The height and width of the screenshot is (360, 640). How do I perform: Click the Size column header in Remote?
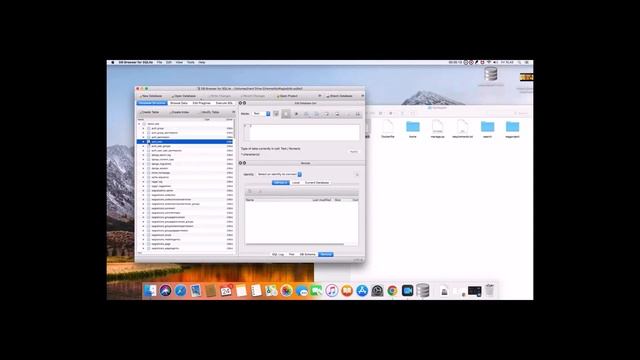click(338, 200)
